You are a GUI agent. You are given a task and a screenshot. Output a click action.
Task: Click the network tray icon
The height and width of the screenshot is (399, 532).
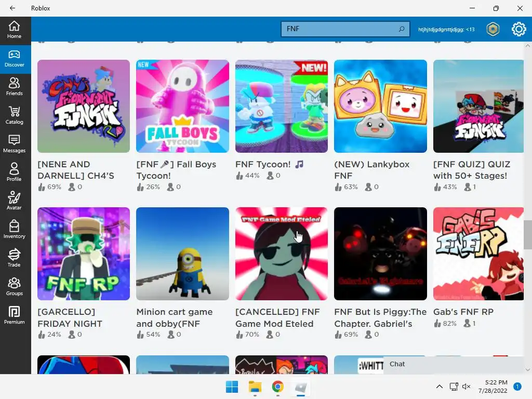pyautogui.click(x=454, y=387)
